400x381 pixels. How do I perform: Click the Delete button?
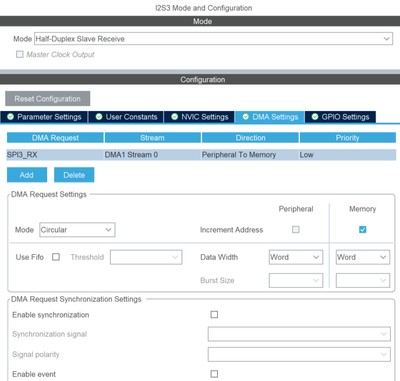(74, 175)
